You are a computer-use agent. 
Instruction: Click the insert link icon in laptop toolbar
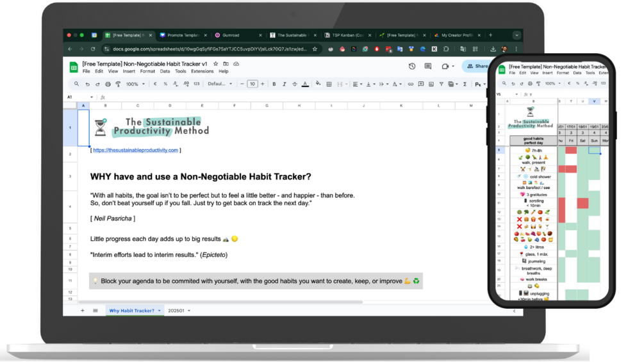pyautogui.click(x=410, y=84)
